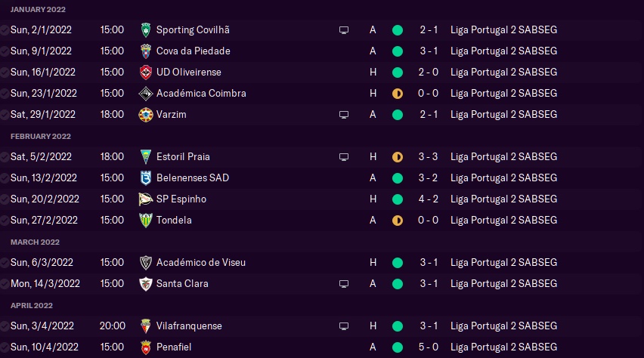Open the Estoril Praia badge icon

[x=147, y=157]
